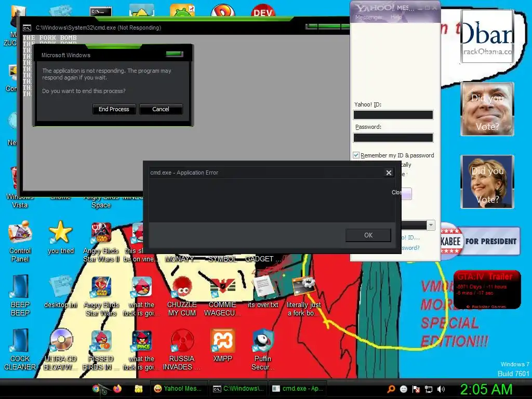Click the network tray icon
The height and width of the screenshot is (399, 532).
(x=429, y=389)
